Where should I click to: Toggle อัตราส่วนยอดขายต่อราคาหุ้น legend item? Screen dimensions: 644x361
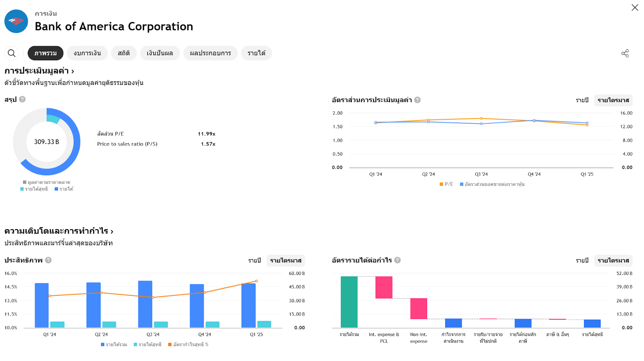pos(492,184)
